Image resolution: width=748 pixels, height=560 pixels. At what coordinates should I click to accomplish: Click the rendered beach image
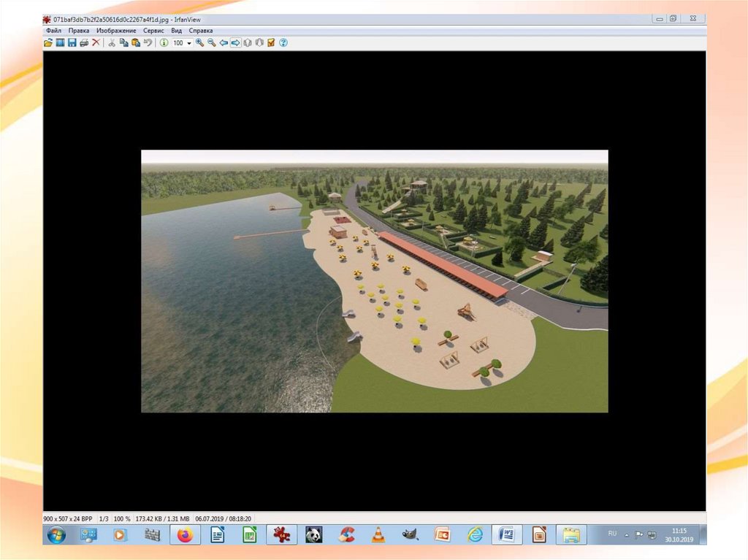point(375,281)
